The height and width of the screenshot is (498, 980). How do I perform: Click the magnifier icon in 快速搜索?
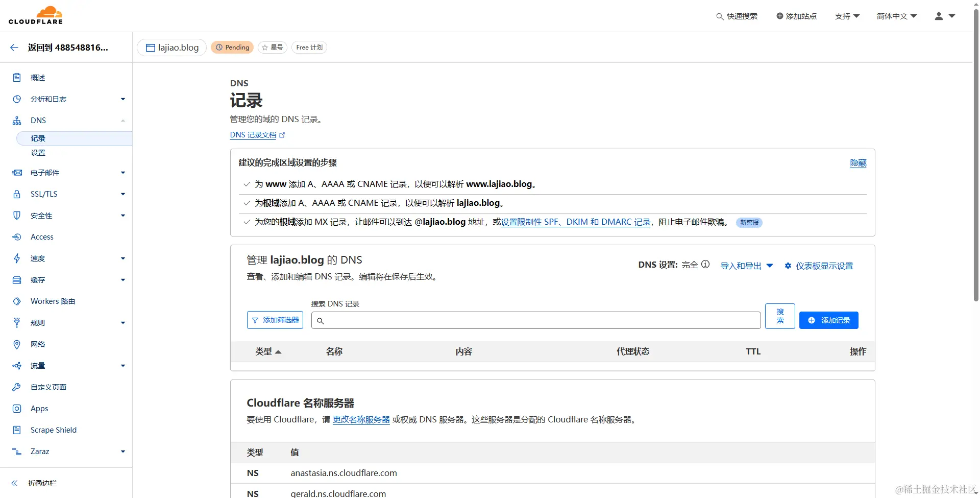coord(720,16)
